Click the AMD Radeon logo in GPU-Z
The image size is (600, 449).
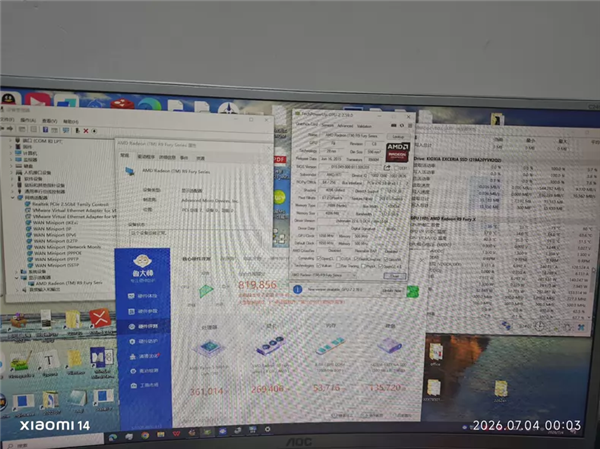pos(398,152)
